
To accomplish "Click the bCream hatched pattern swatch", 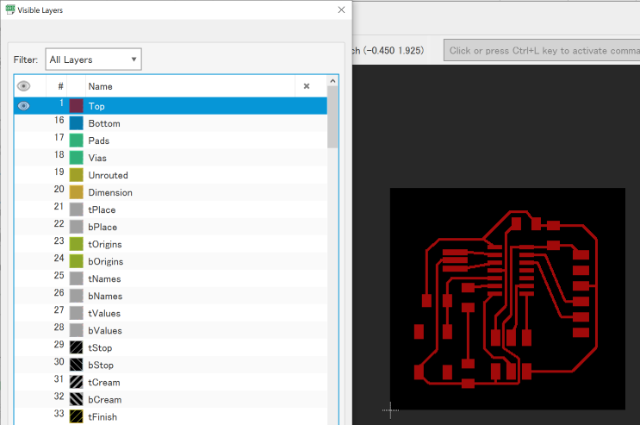I will 76,399.
